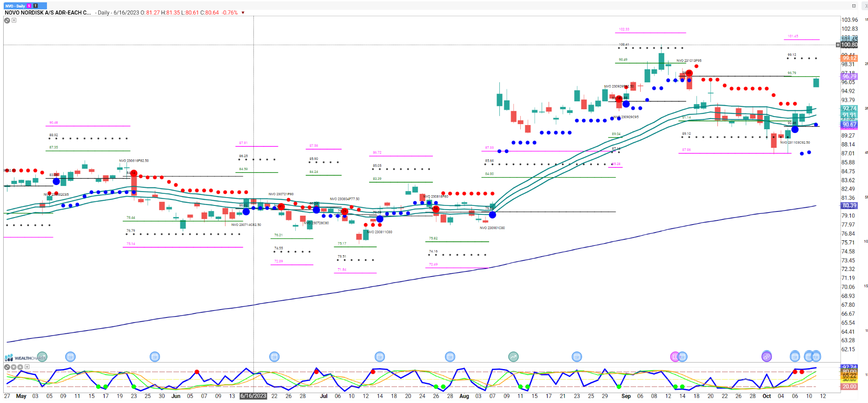Image resolution: width=868 pixels, height=403 pixels.
Task: Open the rightmost calendar event icon near Oct 11
Action: coord(816,357)
